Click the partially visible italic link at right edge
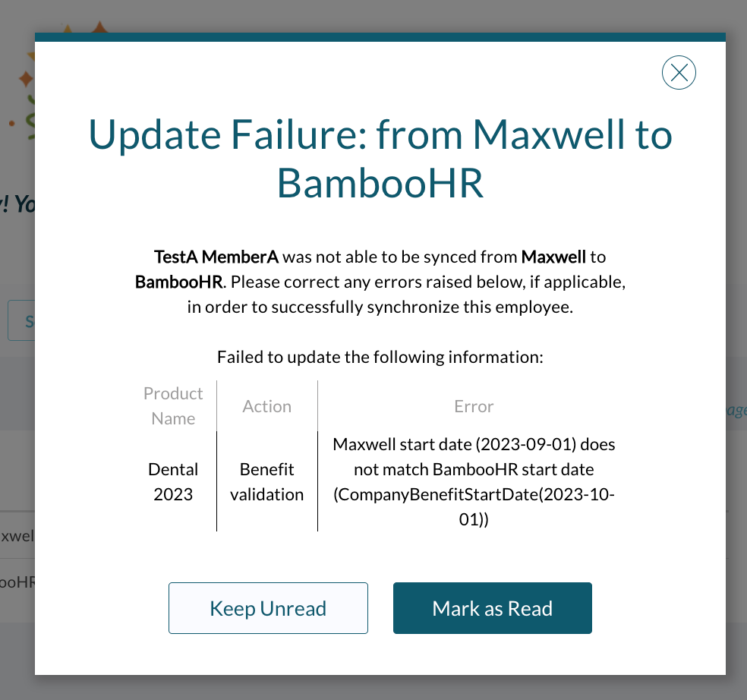The width and height of the screenshot is (747, 700). (736, 410)
